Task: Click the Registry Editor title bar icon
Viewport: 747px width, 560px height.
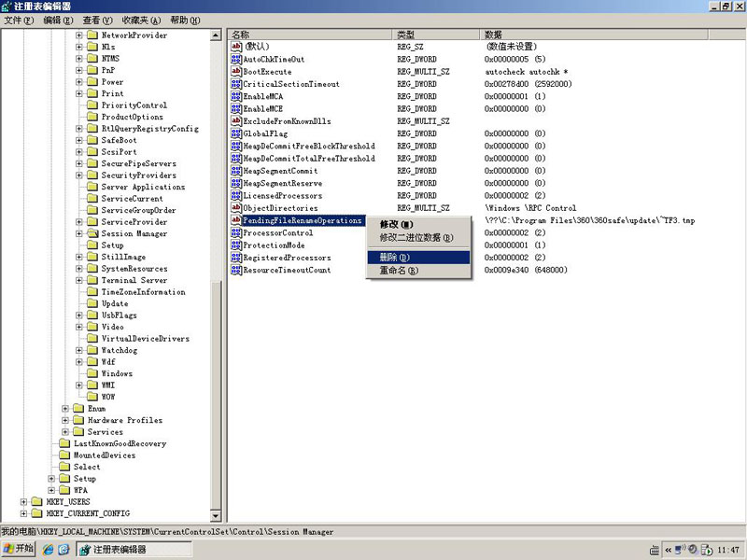Action: pos(7,7)
